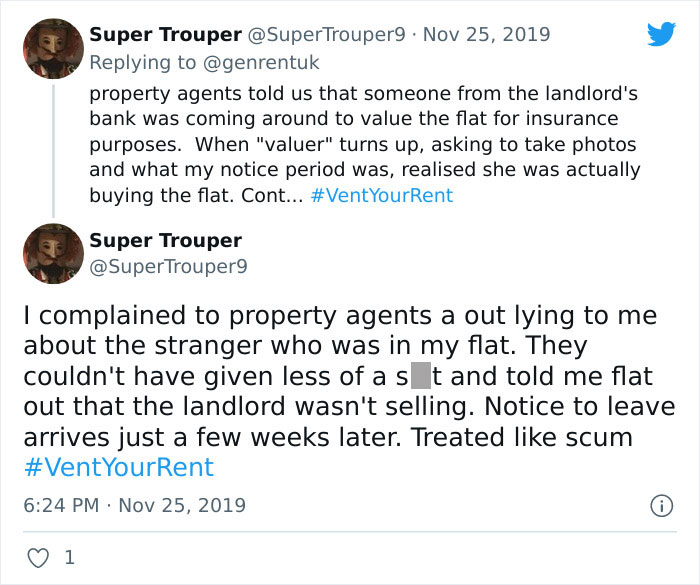The height and width of the screenshot is (585, 700).
Task: Open #VentYourRent hashtag ending the second tweet
Action: 118,467
